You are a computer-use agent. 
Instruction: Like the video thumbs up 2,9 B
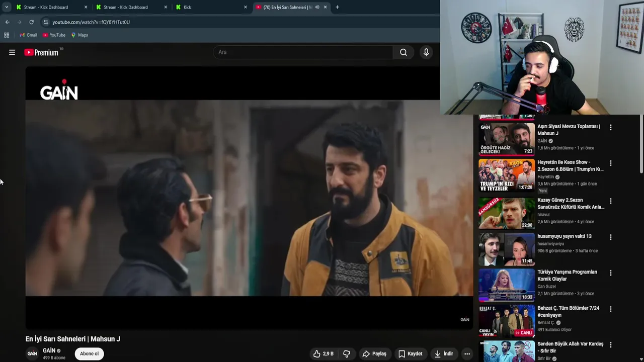tap(323, 354)
